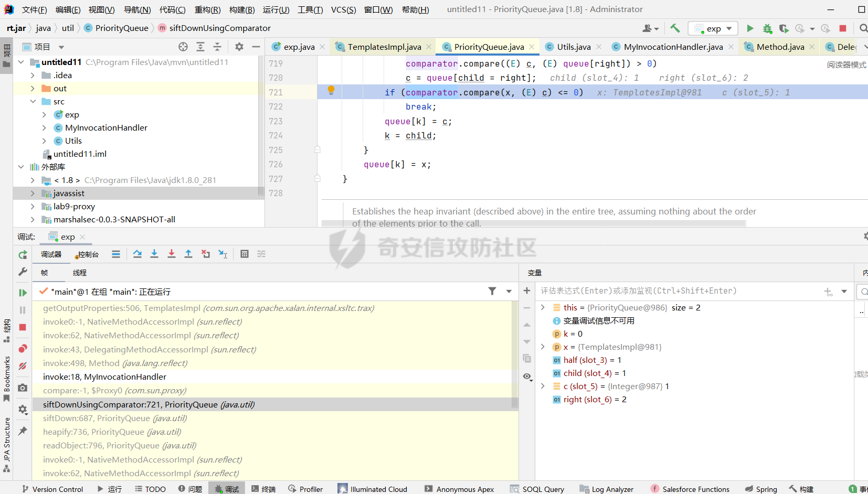Screen dimensions: 868x494
Task: Open Spring tool window
Action: click(x=761, y=489)
